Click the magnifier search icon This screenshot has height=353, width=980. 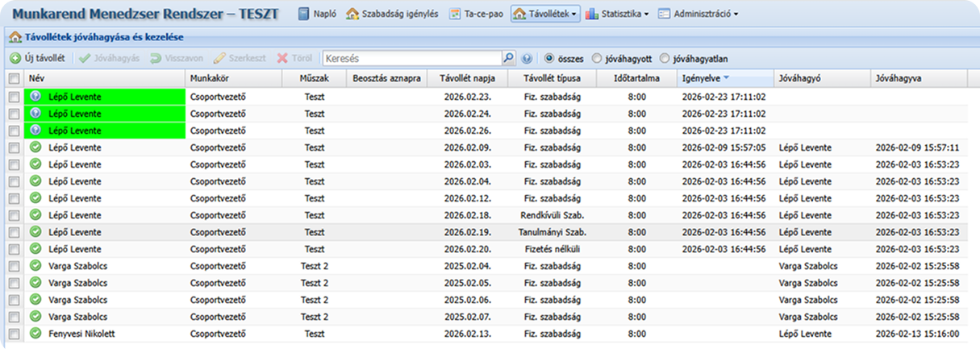tap(508, 59)
